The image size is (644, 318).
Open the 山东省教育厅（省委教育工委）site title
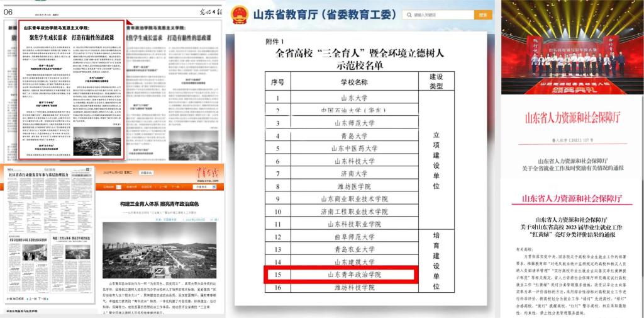tap(325, 15)
